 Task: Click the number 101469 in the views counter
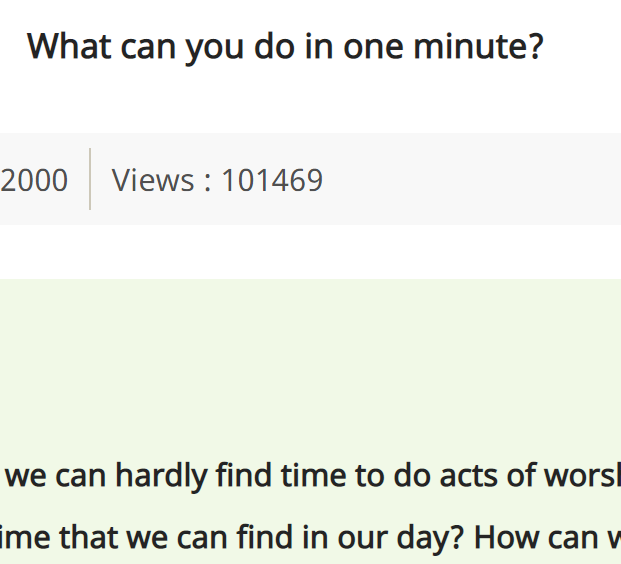[272, 180]
